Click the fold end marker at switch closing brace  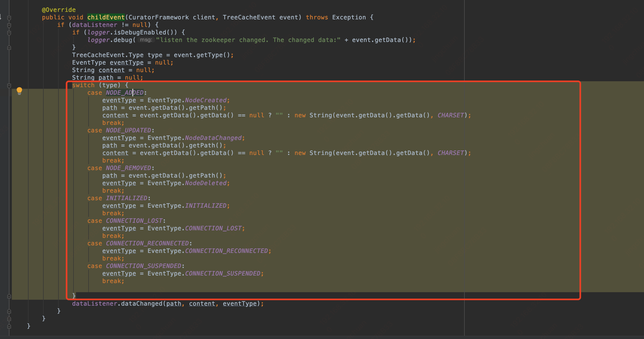pyautogui.click(x=9, y=296)
